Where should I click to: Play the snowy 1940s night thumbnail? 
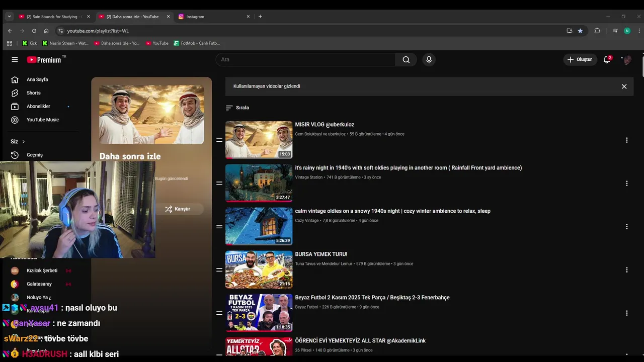(259, 226)
